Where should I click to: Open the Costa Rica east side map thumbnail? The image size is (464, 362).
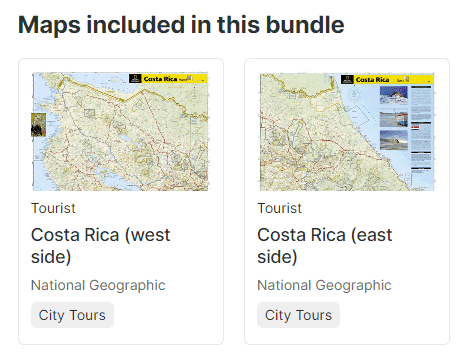coord(347,132)
